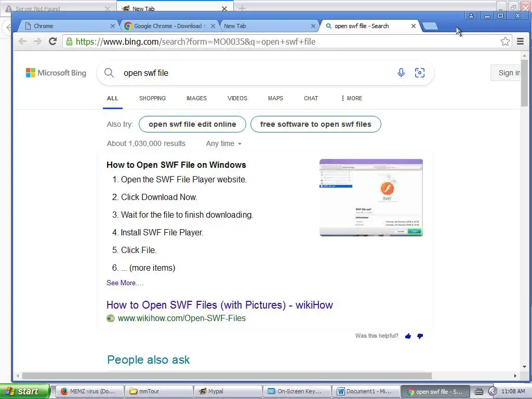
Task: Click the See More link
Action: [125, 283]
